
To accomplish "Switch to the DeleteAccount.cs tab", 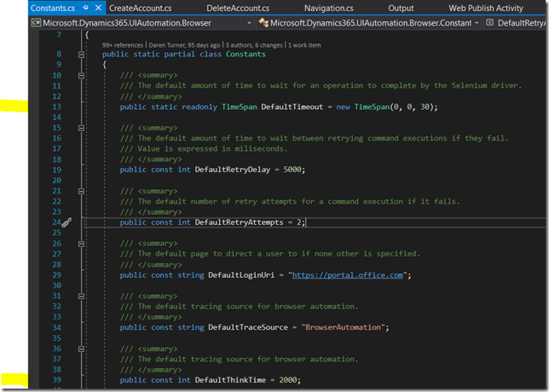I will click(238, 8).
